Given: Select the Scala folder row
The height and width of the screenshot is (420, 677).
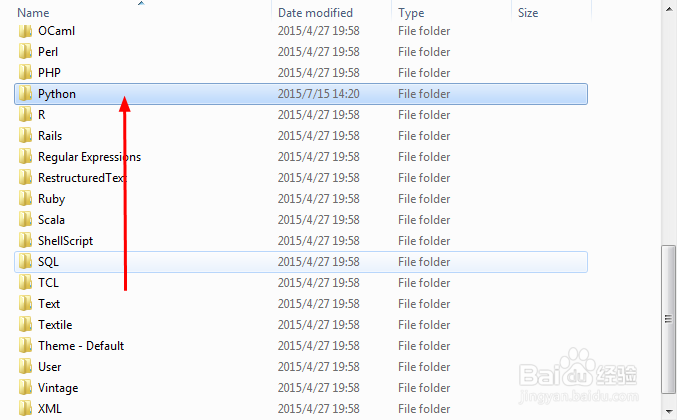Looking at the screenshot, I should tap(301, 220).
